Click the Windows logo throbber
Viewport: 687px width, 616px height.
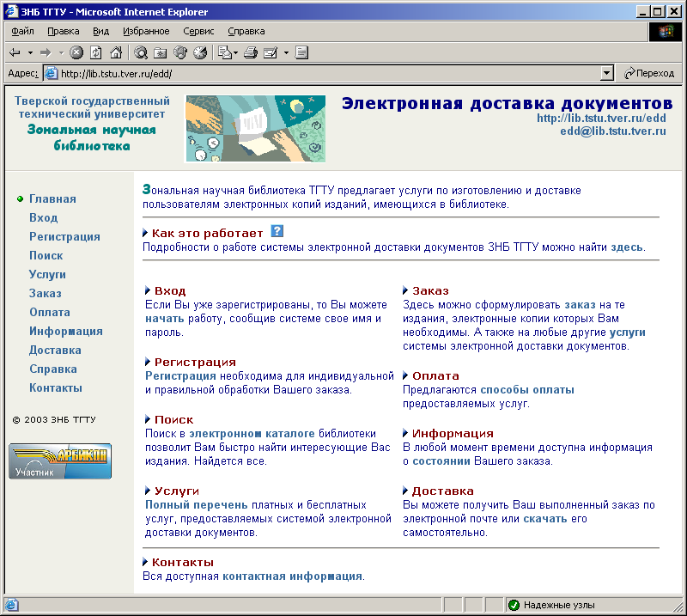click(x=666, y=32)
